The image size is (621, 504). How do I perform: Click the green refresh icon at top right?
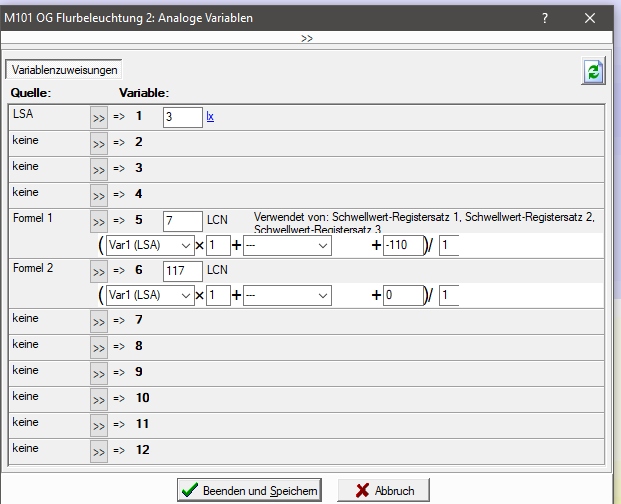593,71
